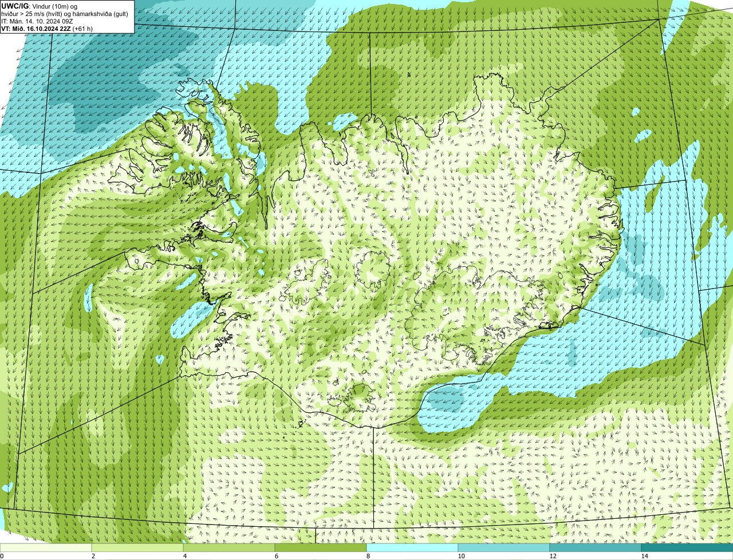Screen dimensions: 733x560
Task: Click the '14' label on the color scale
Action: (644, 556)
